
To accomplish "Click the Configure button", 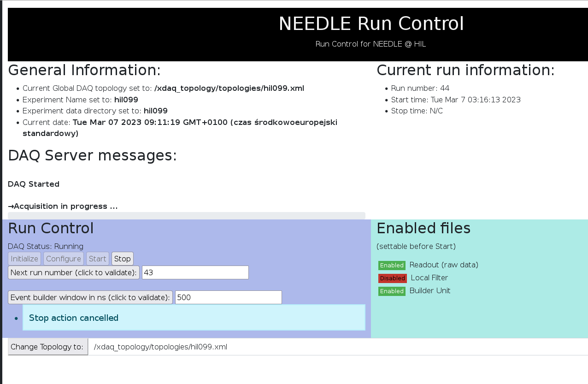I will pos(63,259).
